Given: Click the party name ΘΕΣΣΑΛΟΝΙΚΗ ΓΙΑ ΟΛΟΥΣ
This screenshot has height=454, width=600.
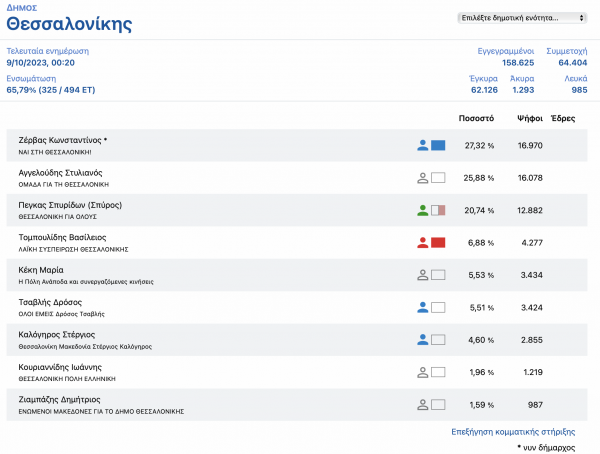Looking at the screenshot, I should (58, 217).
